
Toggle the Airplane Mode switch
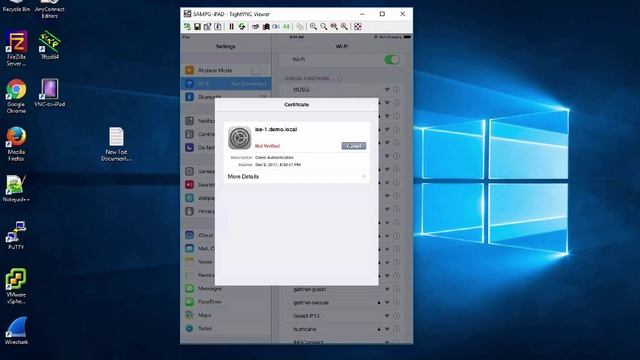click(x=258, y=70)
